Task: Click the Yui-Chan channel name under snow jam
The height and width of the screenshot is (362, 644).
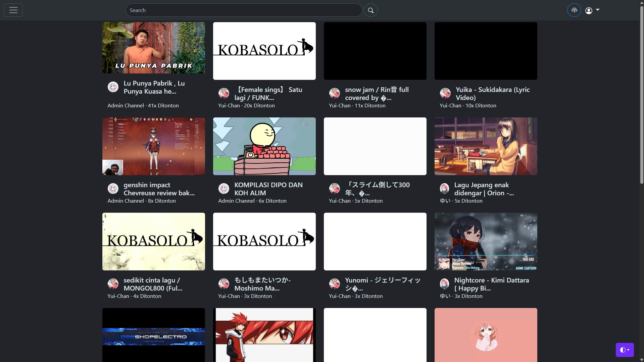Action: coord(339,105)
